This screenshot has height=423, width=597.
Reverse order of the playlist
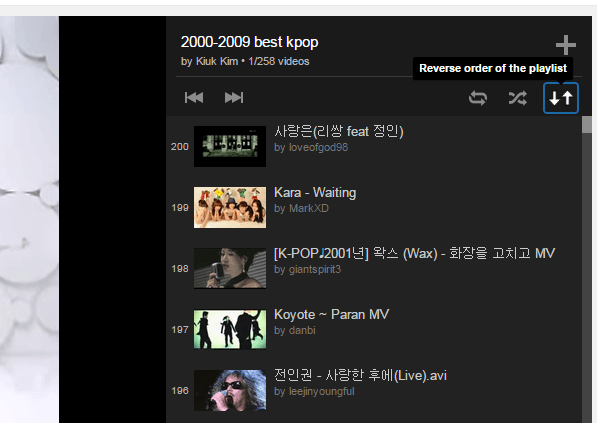point(560,98)
